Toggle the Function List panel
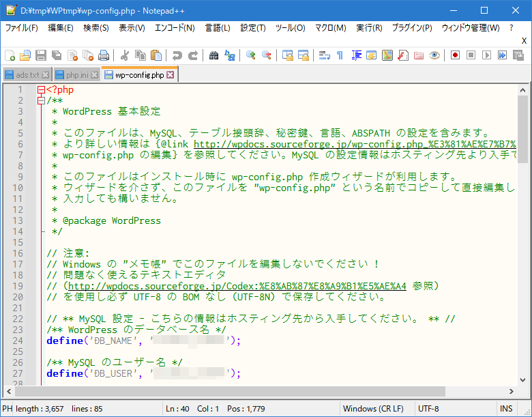 pyautogui.click(x=402, y=55)
